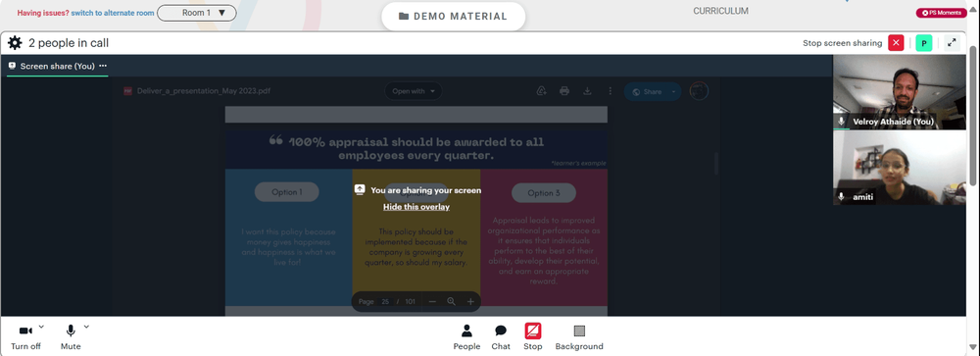This screenshot has width=980, height=356.
Task: Click the magnifier zoom reset icon
Action: tap(451, 301)
